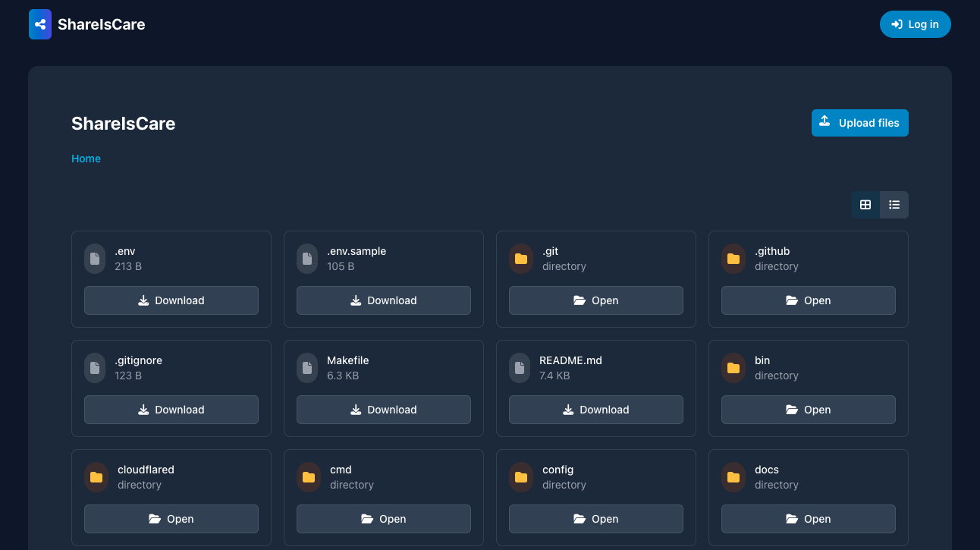Screen dimensions: 980x550
Task: Go to Home breadcrumb link
Action: pyautogui.click(x=86, y=159)
